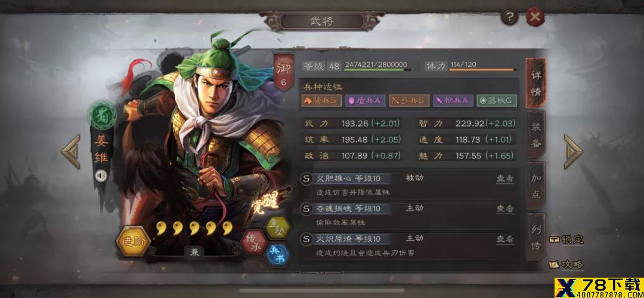This screenshot has height=298, width=644.
Task: Go to the previous general with left arrow
Action: click(71, 152)
